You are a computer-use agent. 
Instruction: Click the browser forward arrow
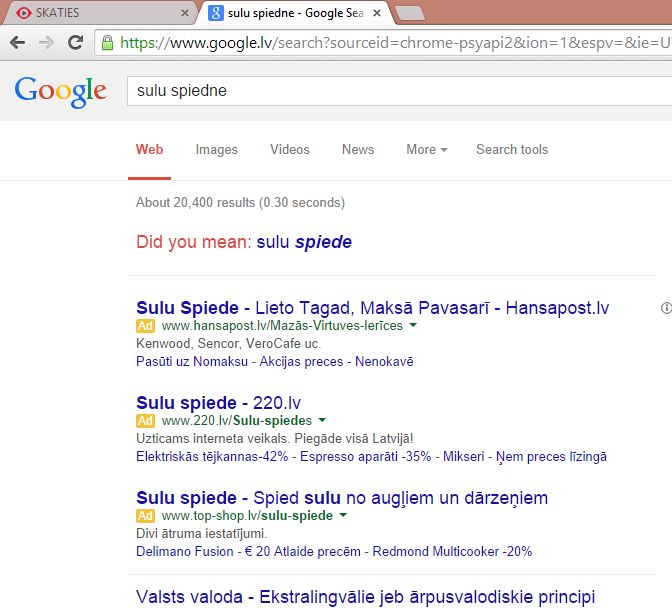pyautogui.click(x=46, y=42)
